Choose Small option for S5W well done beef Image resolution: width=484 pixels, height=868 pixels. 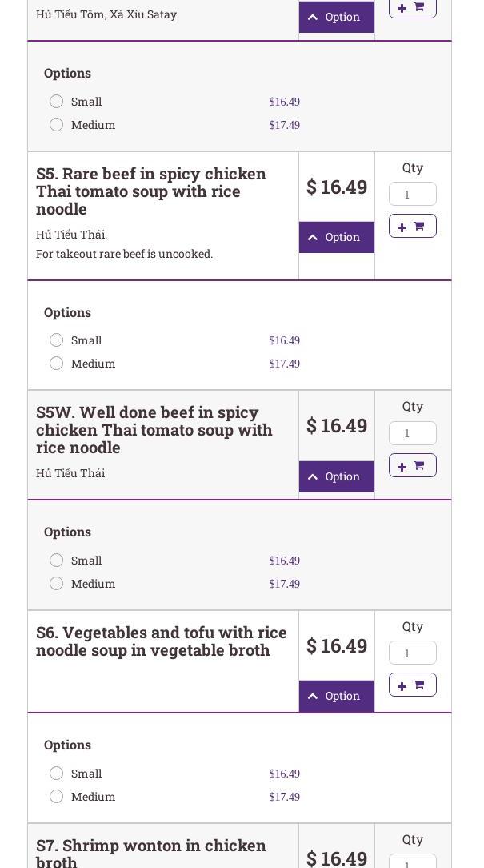click(x=57, y=561)
